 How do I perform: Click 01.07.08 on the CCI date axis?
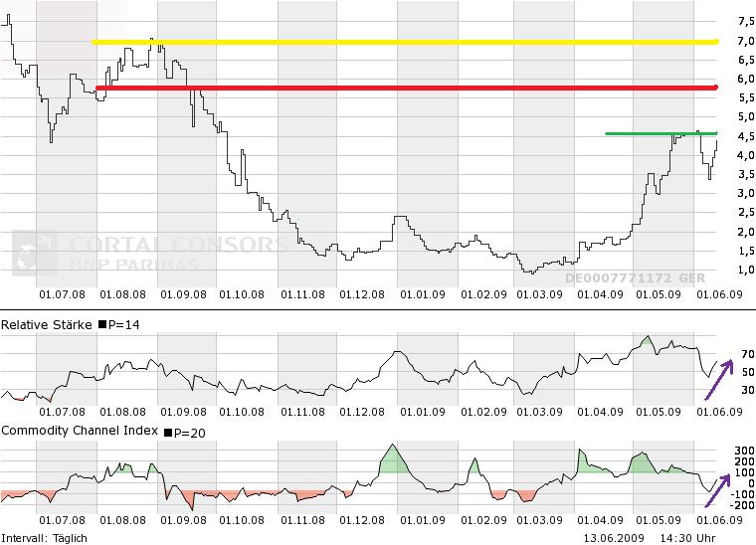(x=62, y=520)
